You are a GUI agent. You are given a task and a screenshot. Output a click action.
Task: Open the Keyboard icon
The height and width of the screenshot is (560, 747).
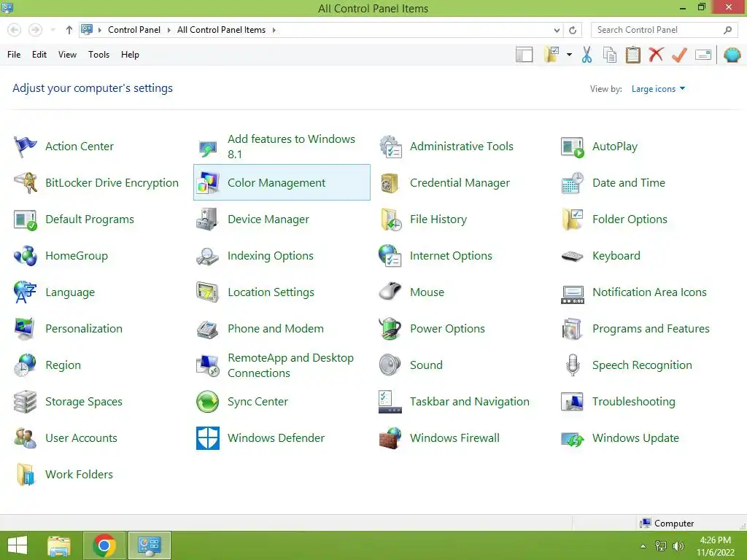(573, 256)
